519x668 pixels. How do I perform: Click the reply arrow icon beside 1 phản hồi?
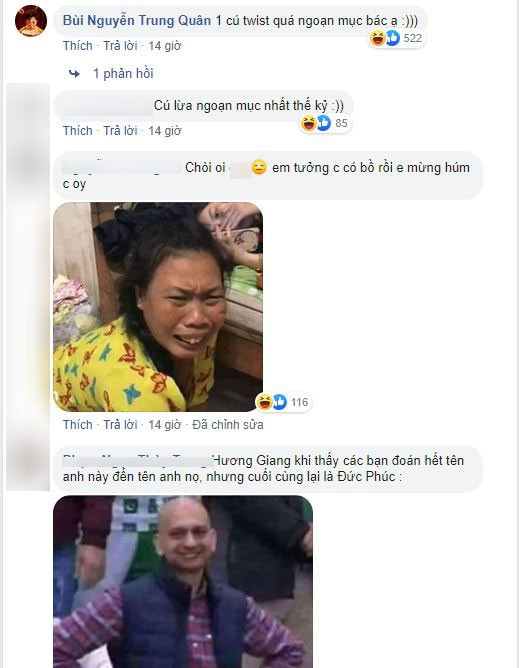coord(74,74)
